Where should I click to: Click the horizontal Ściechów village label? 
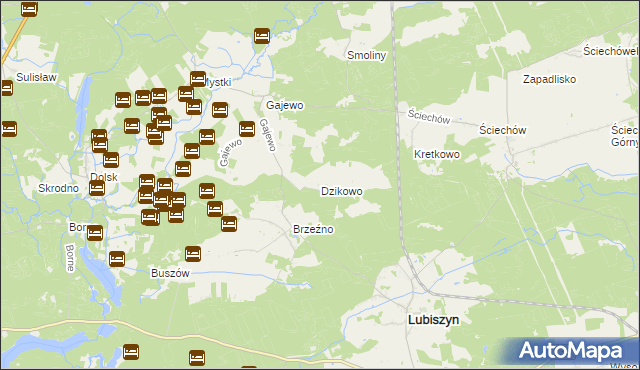(x=502, y=130)
